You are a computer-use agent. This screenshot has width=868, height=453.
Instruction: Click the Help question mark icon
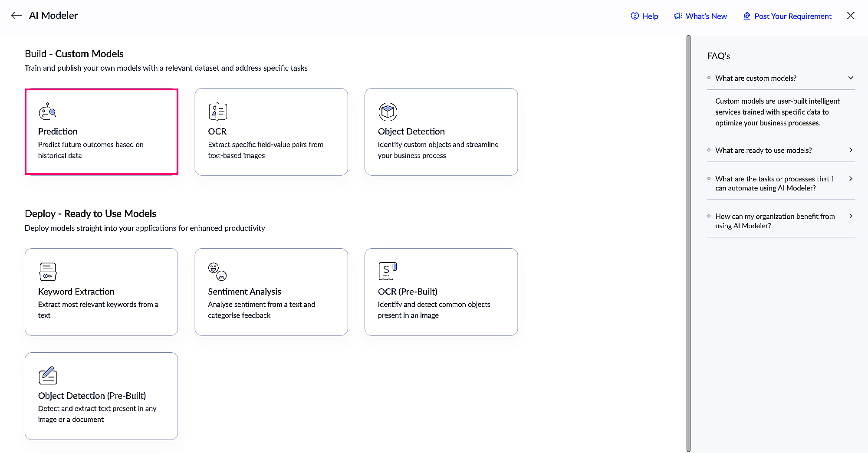635,16
